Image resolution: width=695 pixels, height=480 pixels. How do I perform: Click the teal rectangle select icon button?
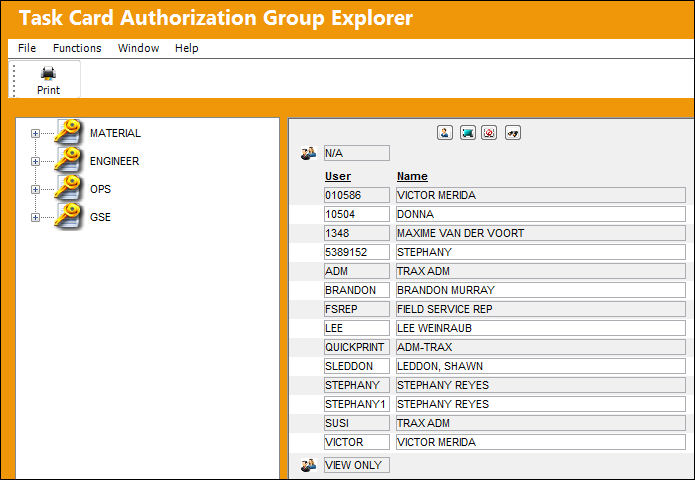point(468,133)
